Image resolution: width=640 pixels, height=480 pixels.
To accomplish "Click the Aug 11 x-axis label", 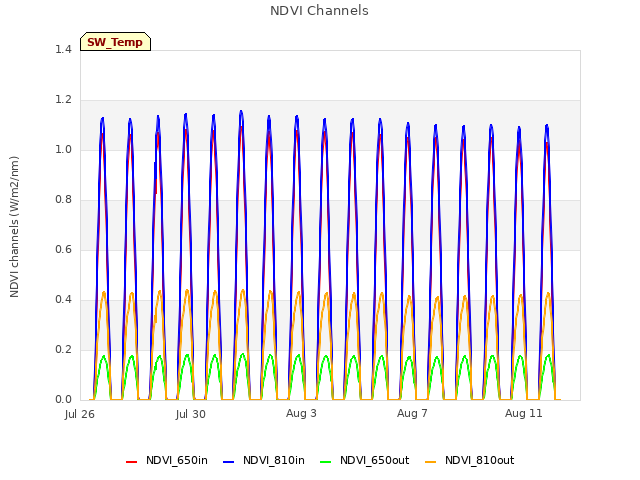I will point(524,413).
